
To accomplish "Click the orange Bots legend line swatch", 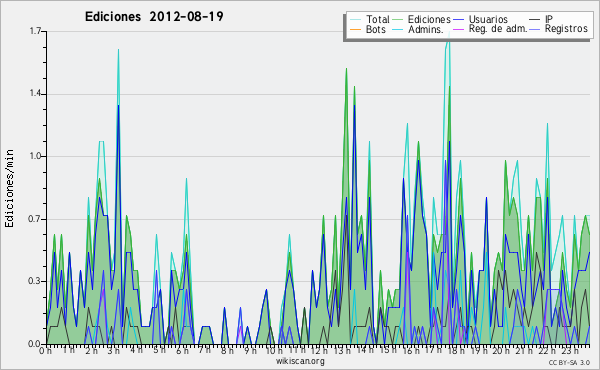I will click(x=355, y=29).
